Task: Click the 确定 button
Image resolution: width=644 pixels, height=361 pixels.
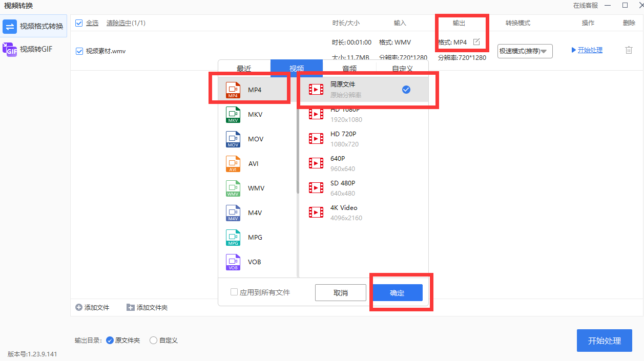Action: (x=397, y=293)
